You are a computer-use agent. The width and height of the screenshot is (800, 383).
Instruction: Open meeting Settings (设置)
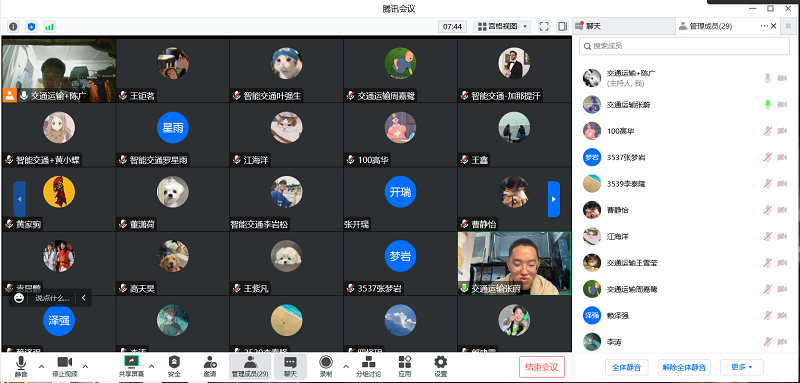click(x=441, y=366)
